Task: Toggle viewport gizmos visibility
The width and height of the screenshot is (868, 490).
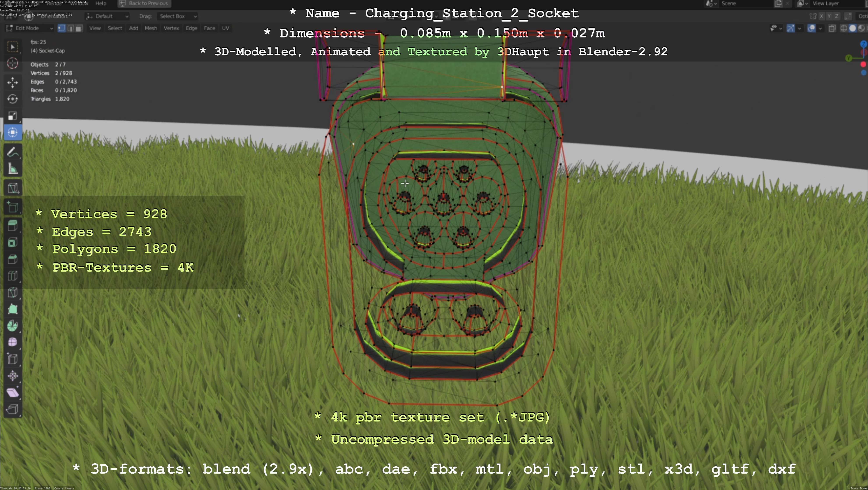Action: pos(791,28)
